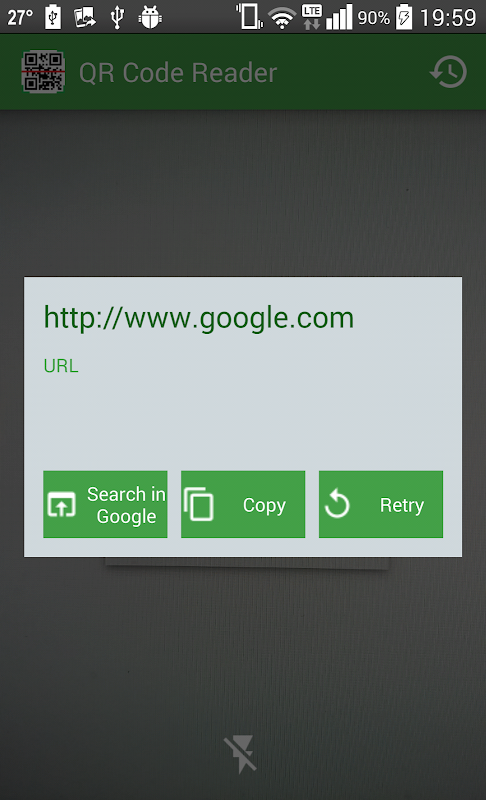This screenshot has height=800, width=486.
Task: Tap the QR Code Reader title text
Action: coord(178,72)
